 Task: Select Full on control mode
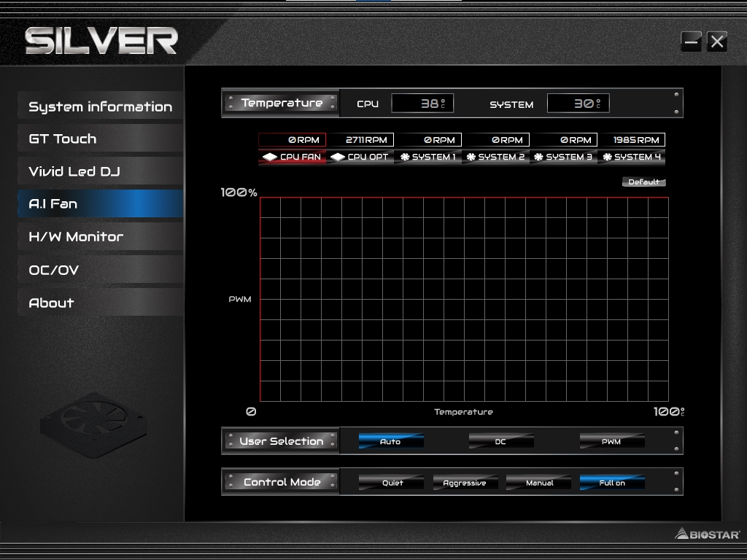click(612, 483)
